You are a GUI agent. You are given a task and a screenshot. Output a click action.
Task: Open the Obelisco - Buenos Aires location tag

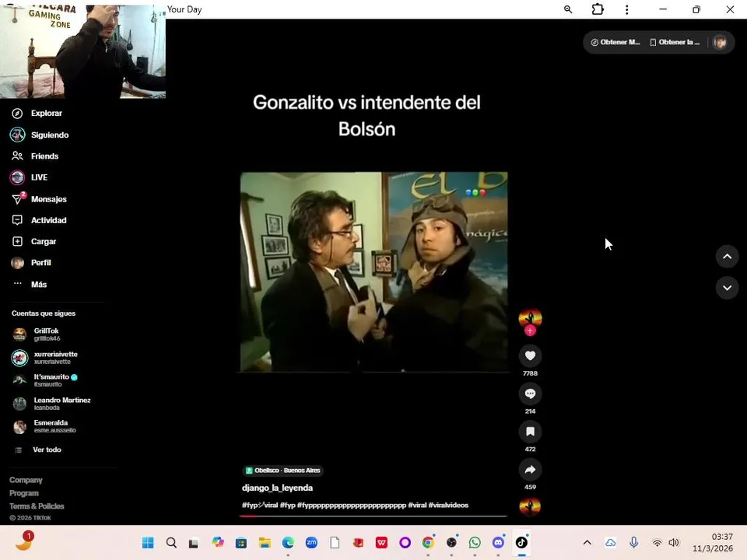pyautogui.click(x=282, y=471)
